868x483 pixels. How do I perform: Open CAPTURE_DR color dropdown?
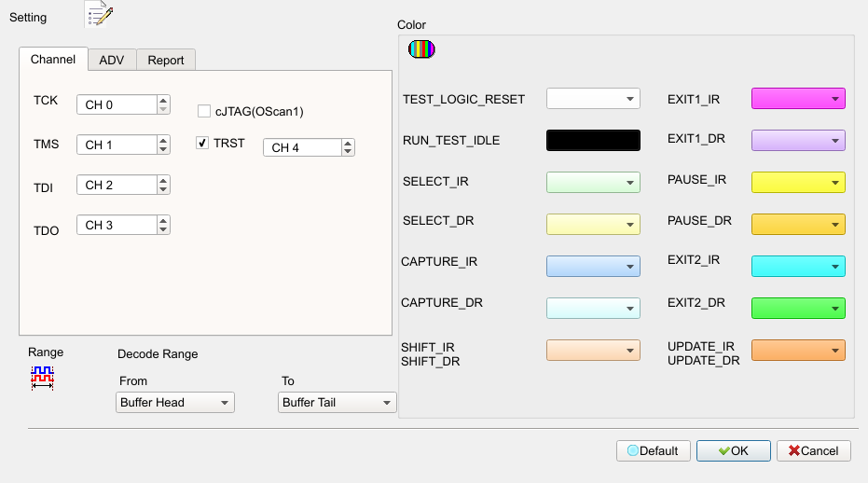coord(593,308)
